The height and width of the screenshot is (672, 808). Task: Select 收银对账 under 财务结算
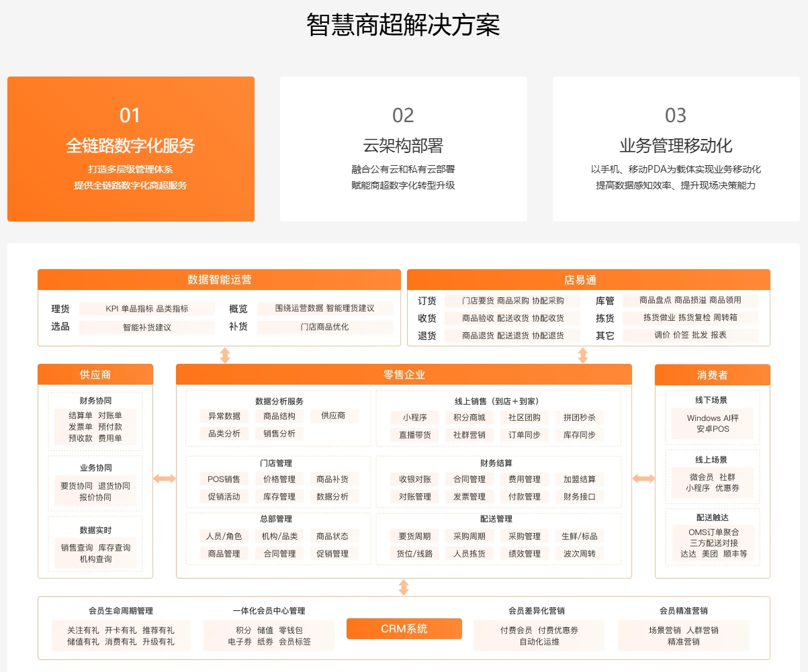(x=415, y=479)
